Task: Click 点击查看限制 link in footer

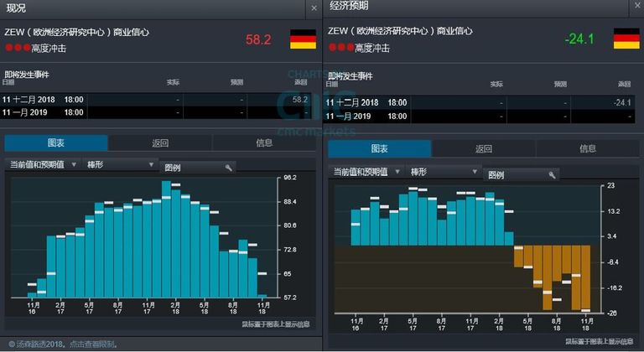Action: (x=93, y=344)
